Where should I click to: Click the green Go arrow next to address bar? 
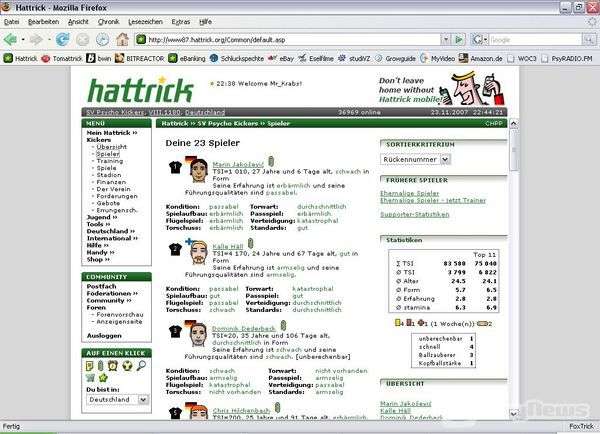(458, 39)
